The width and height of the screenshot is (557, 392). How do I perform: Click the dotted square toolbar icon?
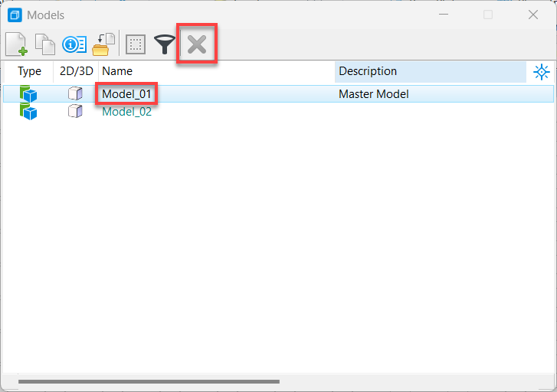coord(136,44)
